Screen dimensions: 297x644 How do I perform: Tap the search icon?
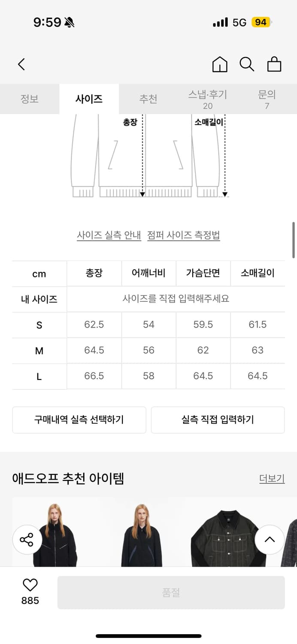246,64
